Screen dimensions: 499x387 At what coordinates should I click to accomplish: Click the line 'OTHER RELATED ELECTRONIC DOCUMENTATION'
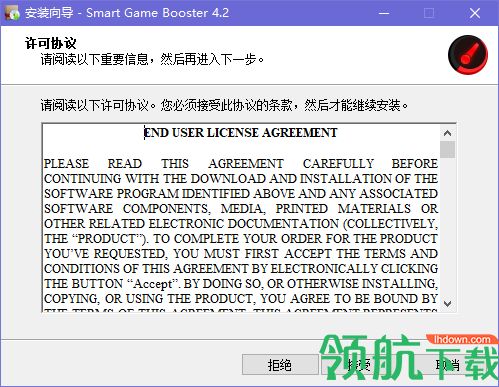(241, 224)
